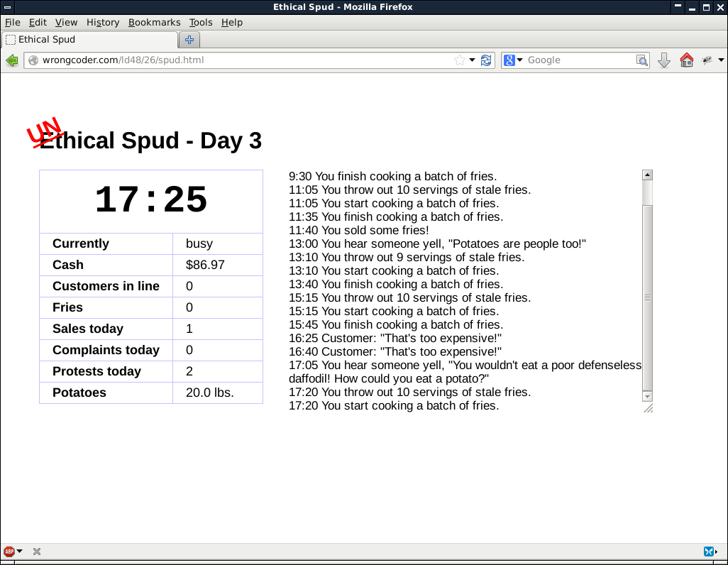Expand the Adblock Plus dropdown arrow
The height and width of the screenshot is (565, 728).
[x=19, y=552]
